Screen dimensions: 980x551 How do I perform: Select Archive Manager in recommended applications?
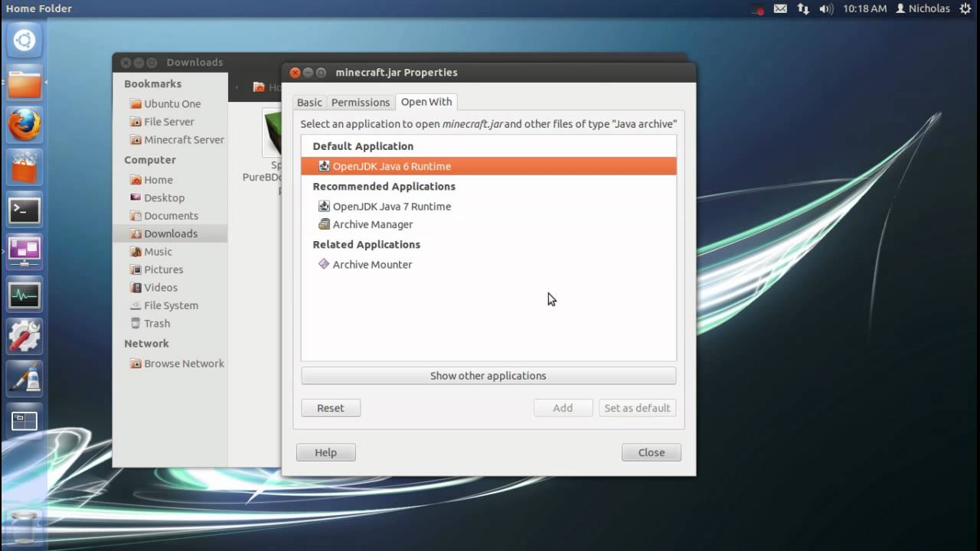(488, 224)
